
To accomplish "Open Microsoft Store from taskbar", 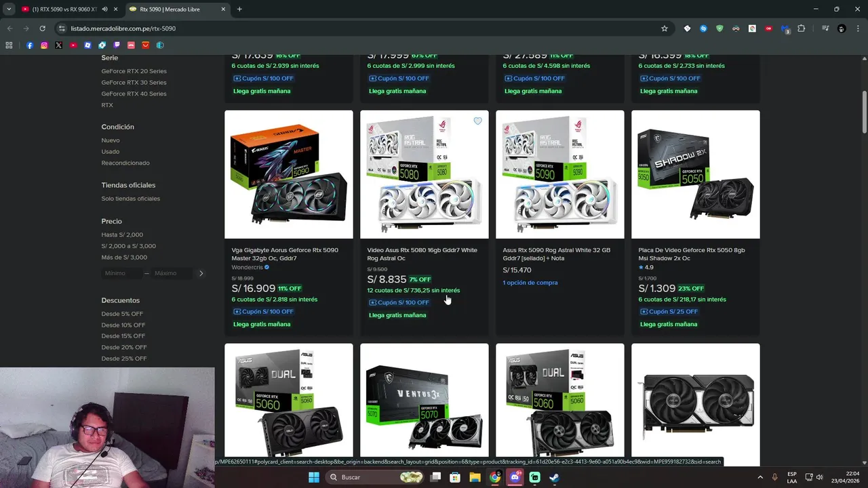I will tap(455, 477).
